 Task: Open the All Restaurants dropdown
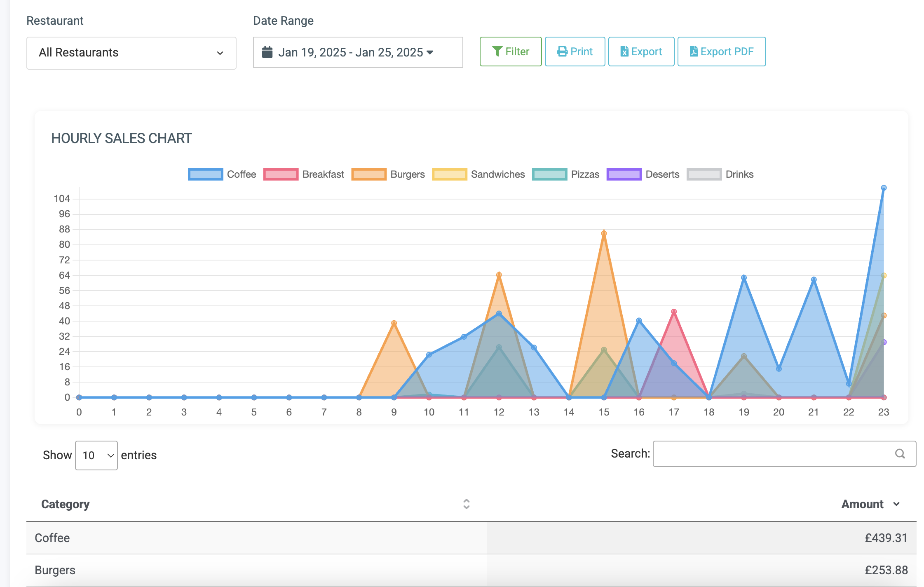(131, 53)
